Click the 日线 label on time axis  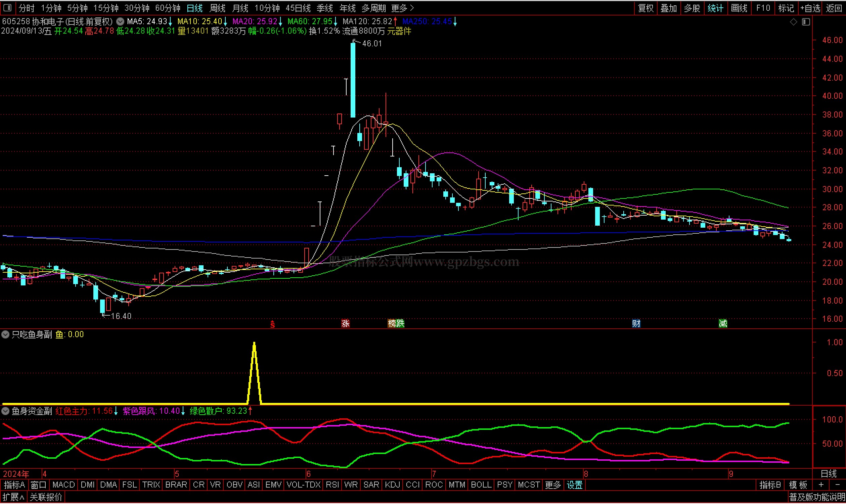[x=829, y=473]
